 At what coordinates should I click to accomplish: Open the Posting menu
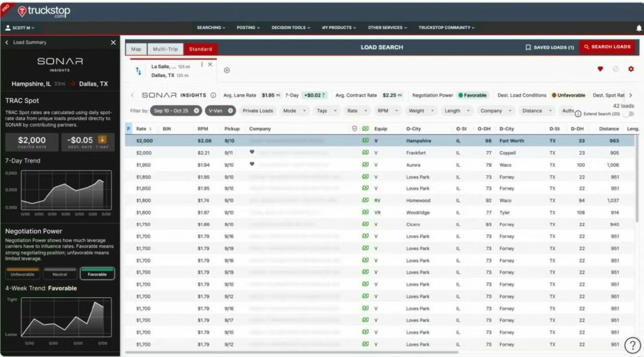point(248,28)
